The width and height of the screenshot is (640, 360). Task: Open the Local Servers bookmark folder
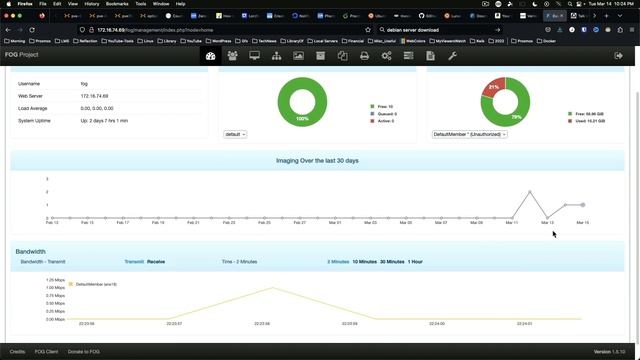coord(322,41)
